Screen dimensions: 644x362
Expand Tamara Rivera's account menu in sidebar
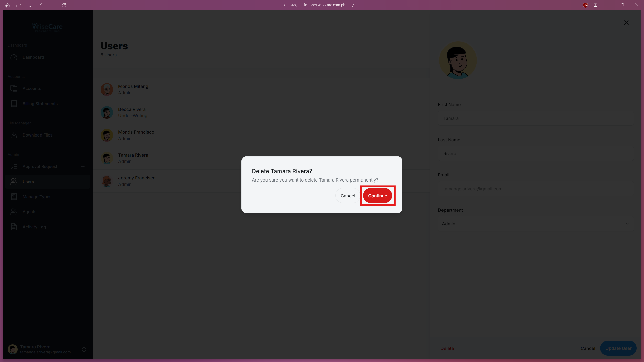coord(83,349)
